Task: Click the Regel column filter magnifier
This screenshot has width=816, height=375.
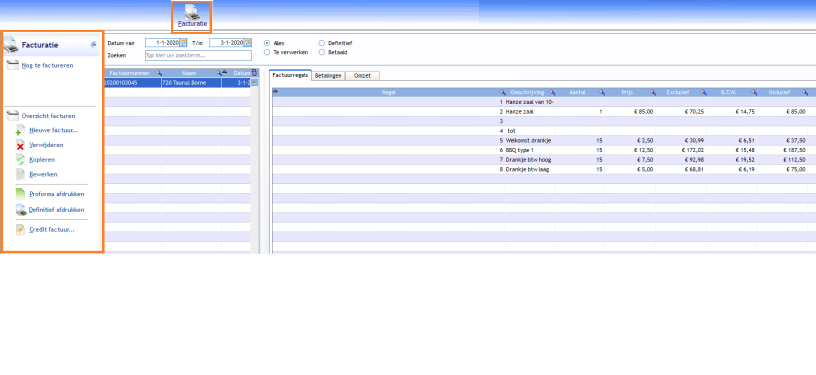Action: 502,92
